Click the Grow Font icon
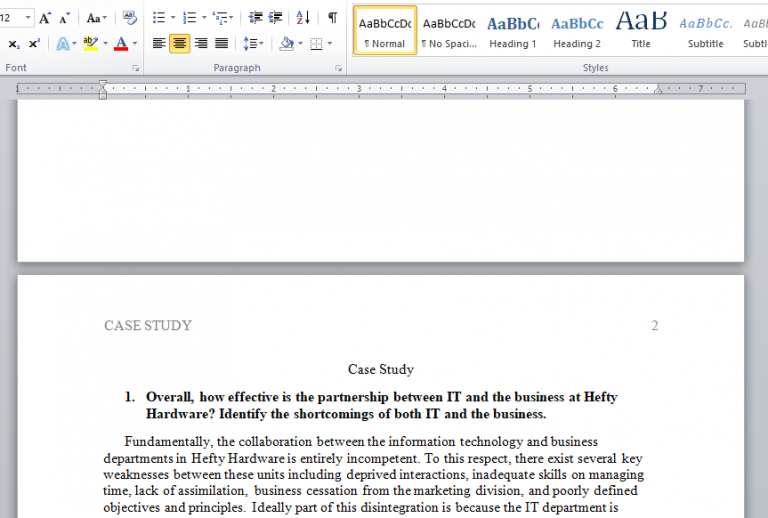The width and height of the screenshot is (768, 518). coord(45,18)
